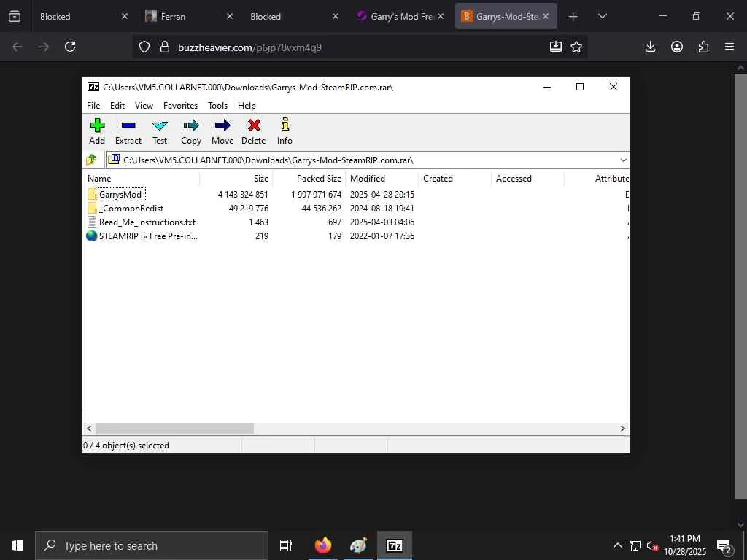This screenshot has height=560, width=747.
Task: Close the Garrys-Mod-Ste tab
Action: tap(546, 16)
